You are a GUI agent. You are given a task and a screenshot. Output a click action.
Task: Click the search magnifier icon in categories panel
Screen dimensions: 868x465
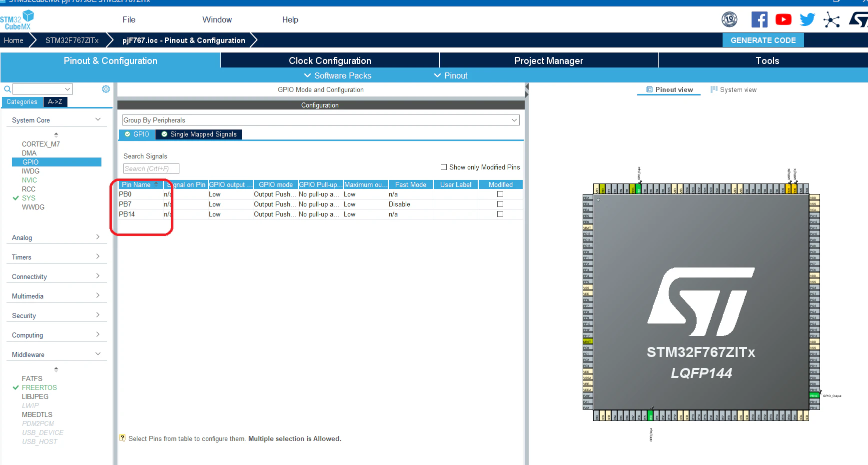click(x=7, y=89)
